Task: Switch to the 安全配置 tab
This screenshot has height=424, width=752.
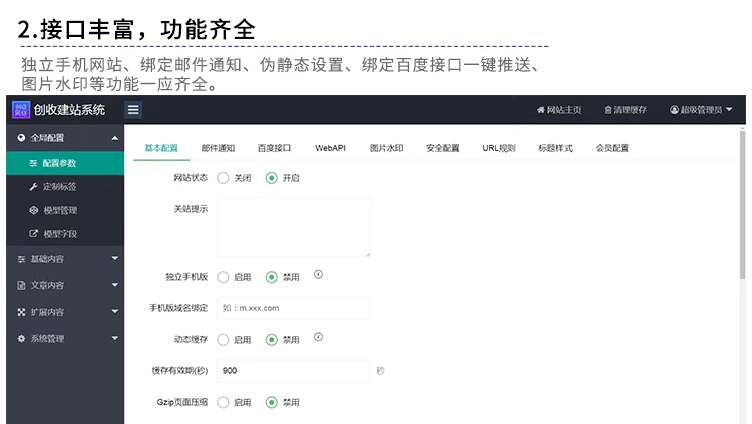Action: pyautogui.click(x=443, y=148)
